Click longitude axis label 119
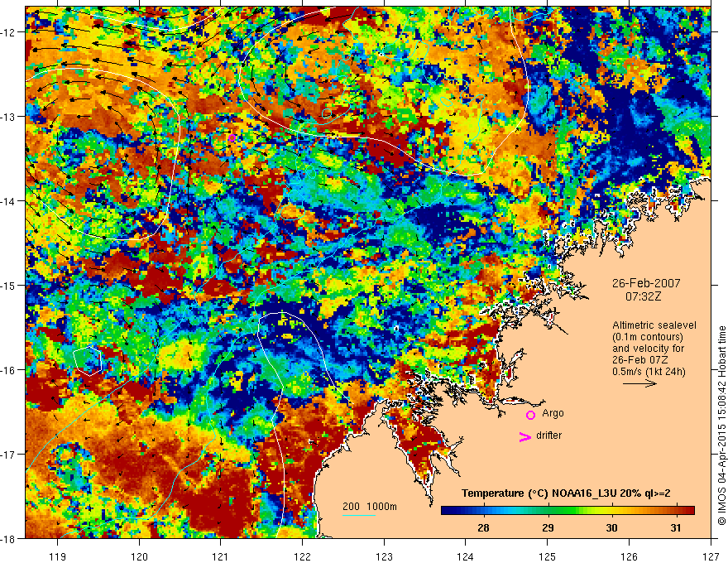728x563 pixels. tap(58, 556)
